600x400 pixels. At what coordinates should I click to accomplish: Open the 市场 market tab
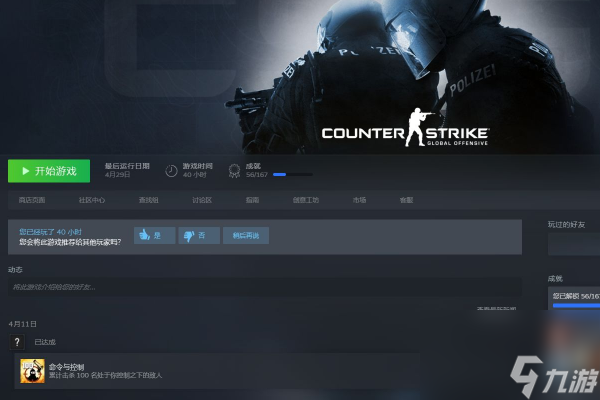[x=359, y=200]
